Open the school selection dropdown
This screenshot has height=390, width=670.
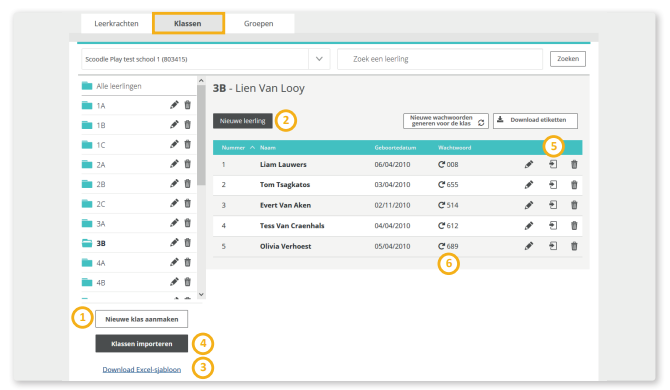click(319, 59)
